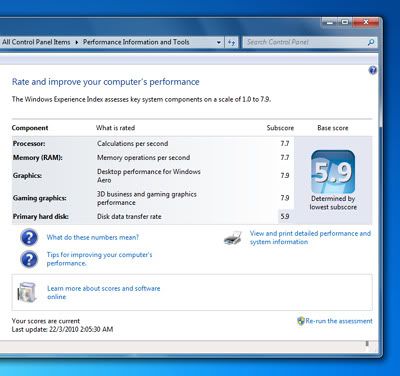Click Performance Information and Tools breadcrumb
The width and height of the screenshot is (400, 376).
pyautogui.click(x=136, y=42)
